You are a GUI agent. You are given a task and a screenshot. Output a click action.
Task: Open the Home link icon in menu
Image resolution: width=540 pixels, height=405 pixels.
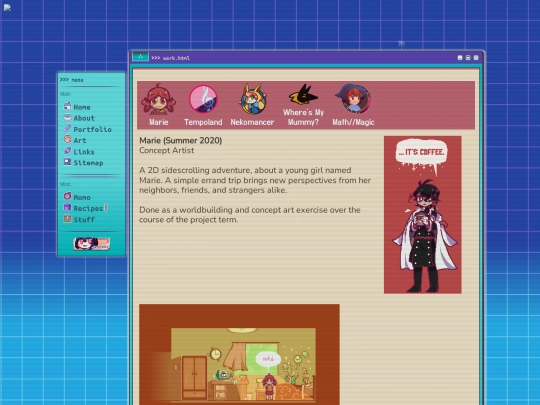pos(68,106)
